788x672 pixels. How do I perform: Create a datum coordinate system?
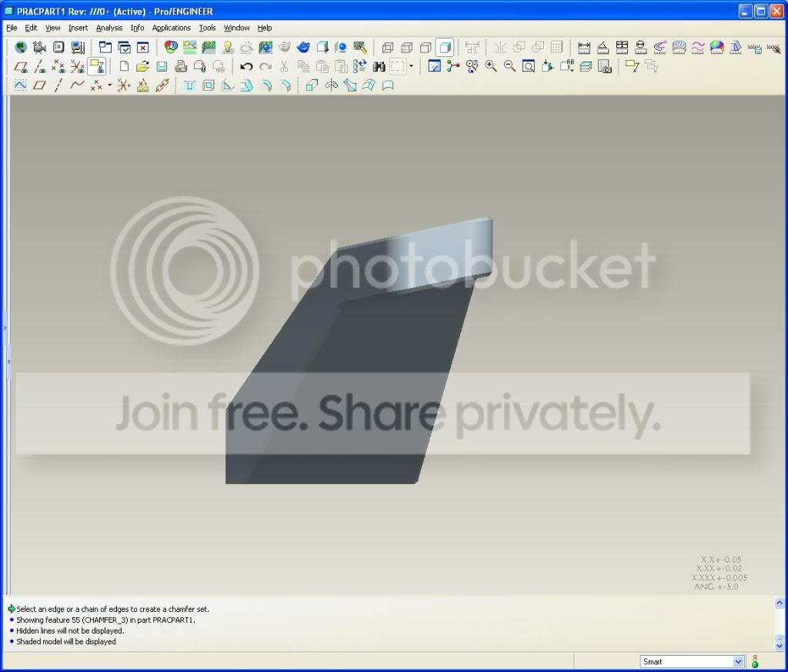(x=124, y=85)
